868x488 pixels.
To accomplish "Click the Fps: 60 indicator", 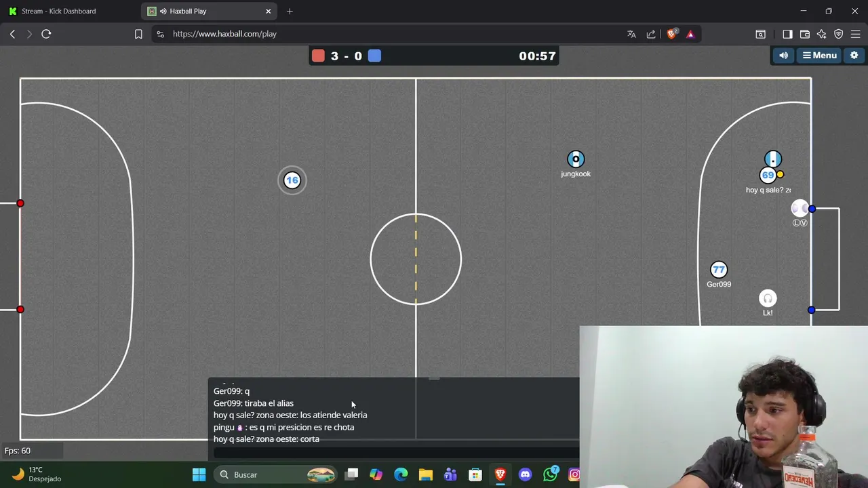I will [18, 451].
